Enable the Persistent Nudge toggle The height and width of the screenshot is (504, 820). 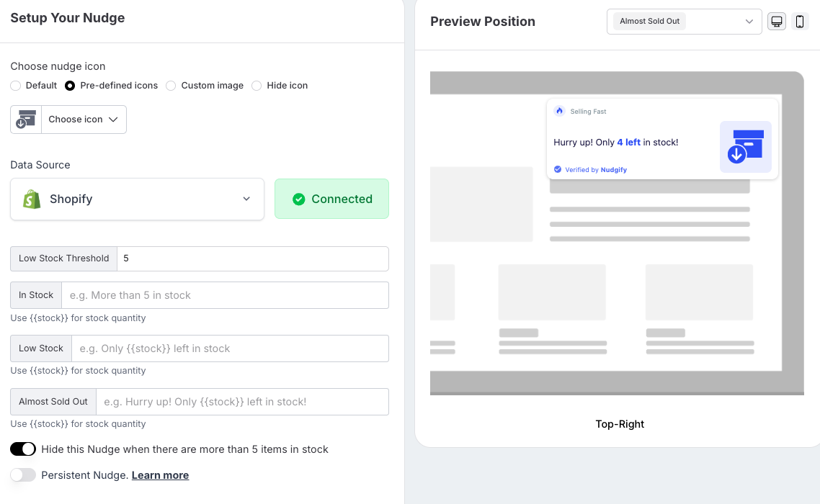tap(23, 475)
